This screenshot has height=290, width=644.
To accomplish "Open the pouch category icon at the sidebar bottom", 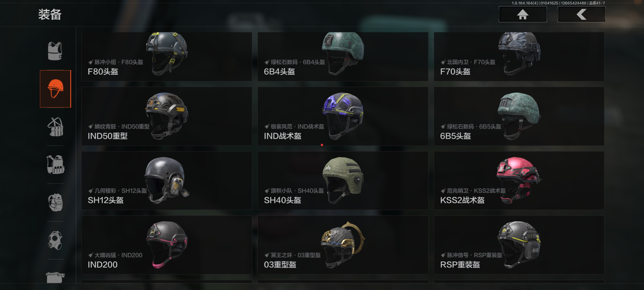I will pos(56,277).
